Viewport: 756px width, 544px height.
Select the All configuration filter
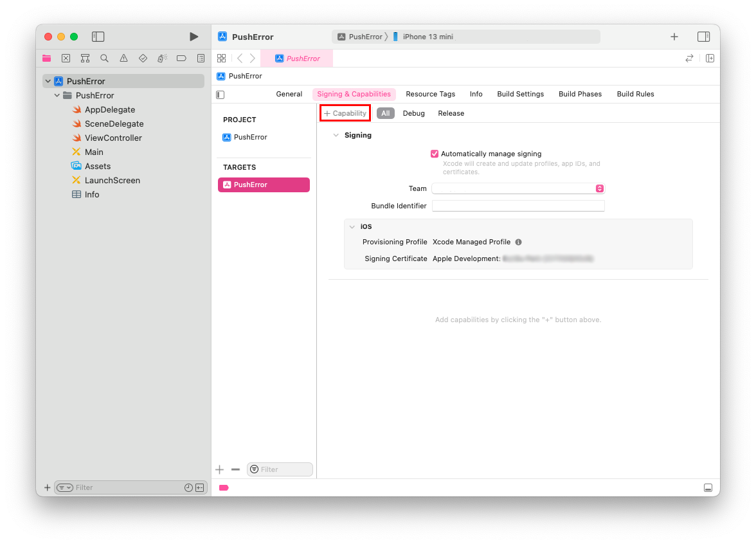(x=386, y=113)
